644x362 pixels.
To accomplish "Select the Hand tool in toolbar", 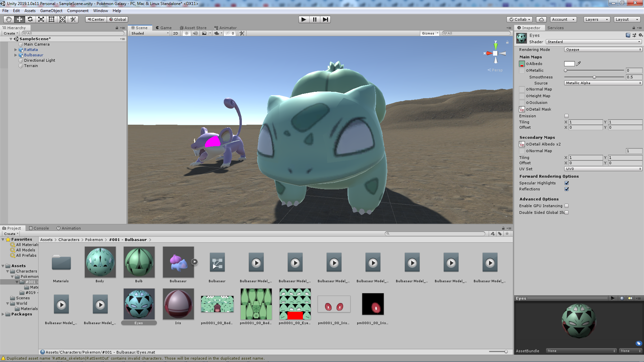I will point(9,19).
